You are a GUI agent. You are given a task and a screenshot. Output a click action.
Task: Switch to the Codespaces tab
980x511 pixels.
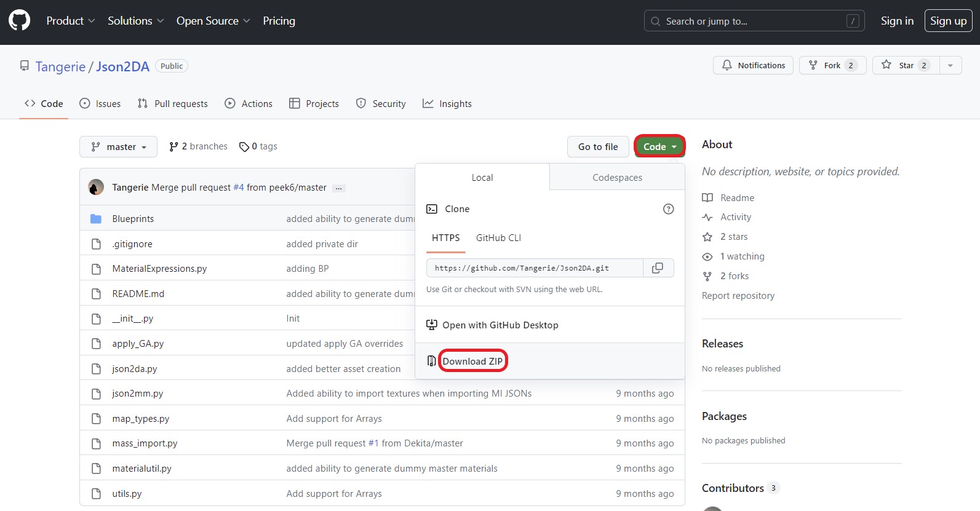point(617,178)
